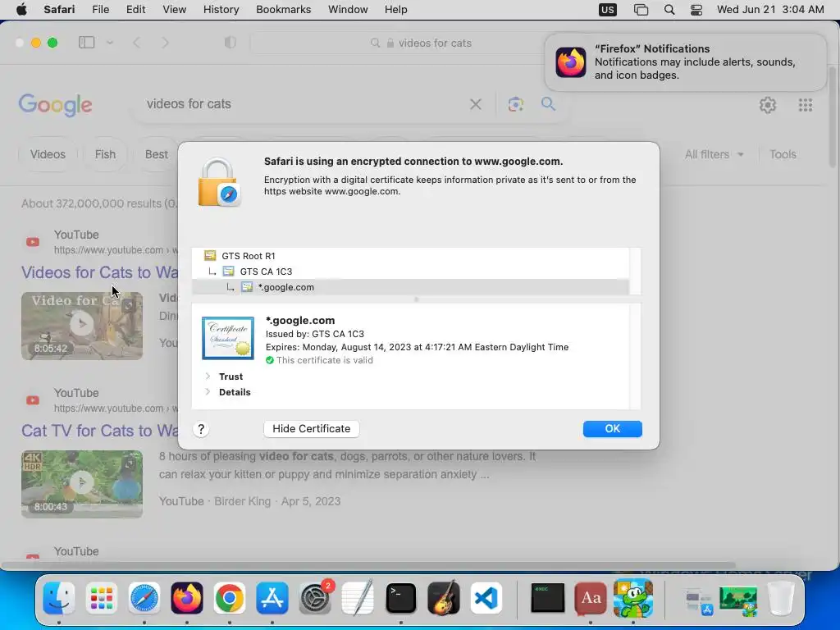Click the US input source indicator
The image size is (840, 630).
click(608, 10)
